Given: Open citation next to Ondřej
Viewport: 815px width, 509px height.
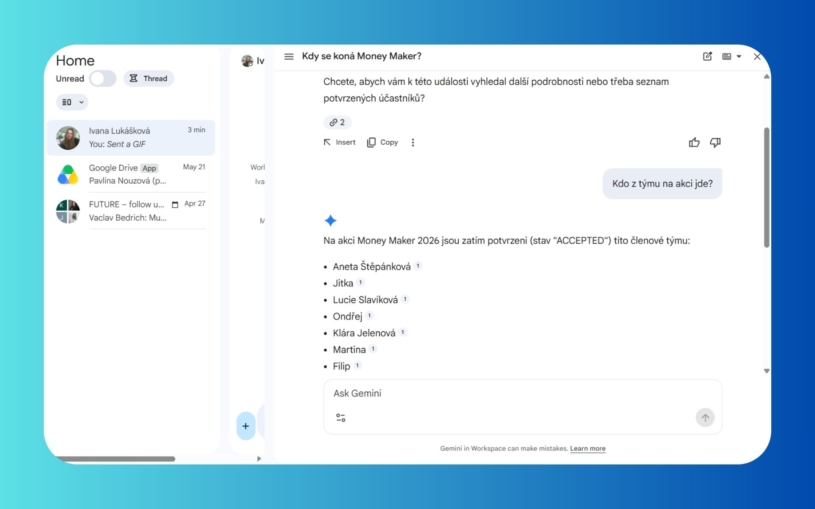Looking at the screenshot, I should (369, 316).
